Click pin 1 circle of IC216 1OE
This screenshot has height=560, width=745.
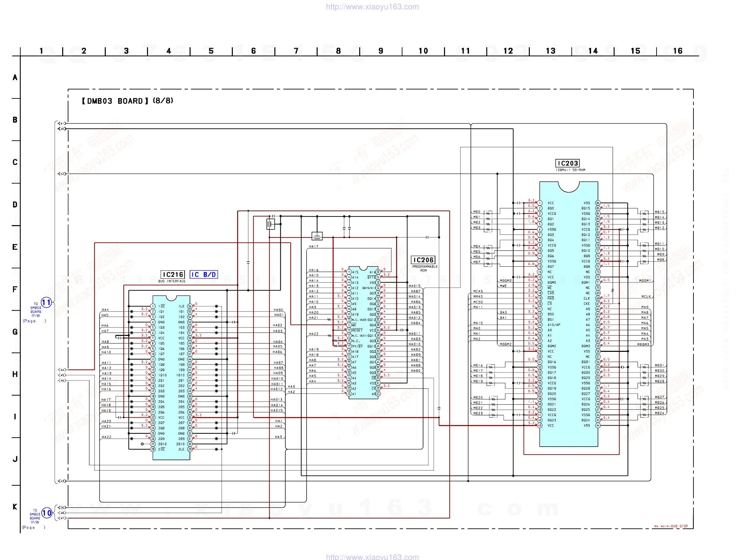pyautogui.click(x=153, y=306)
